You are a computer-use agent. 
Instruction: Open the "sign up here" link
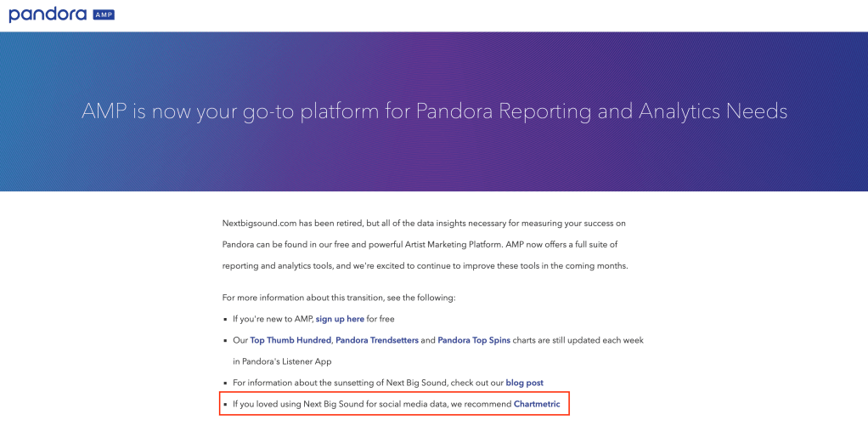point(340,319)
